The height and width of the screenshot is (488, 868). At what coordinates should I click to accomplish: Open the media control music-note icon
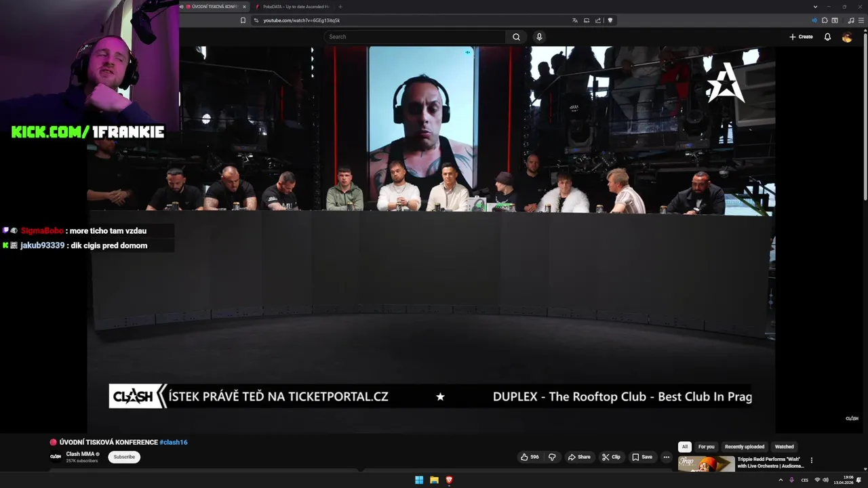click(x=851, y=20)
